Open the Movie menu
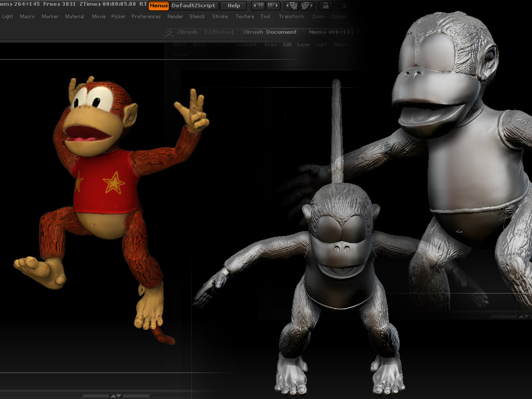Image resolution: width=532 pixels, height=399 pixels. [x=99, y=16]
